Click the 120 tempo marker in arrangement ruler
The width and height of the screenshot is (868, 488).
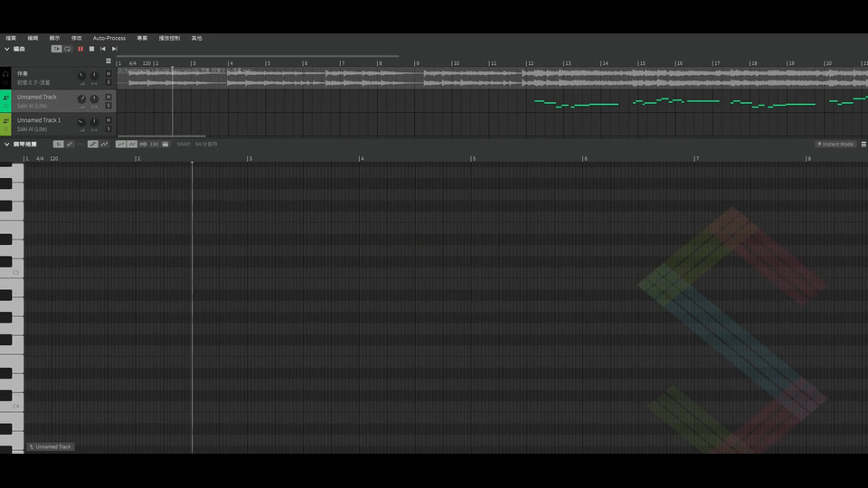point(146,63)
